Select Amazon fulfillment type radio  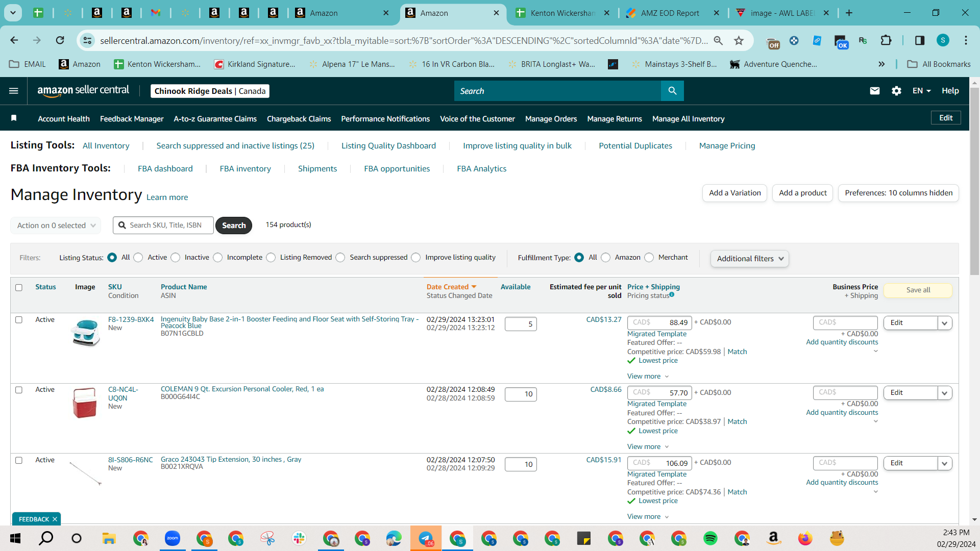tap(606, 258)
